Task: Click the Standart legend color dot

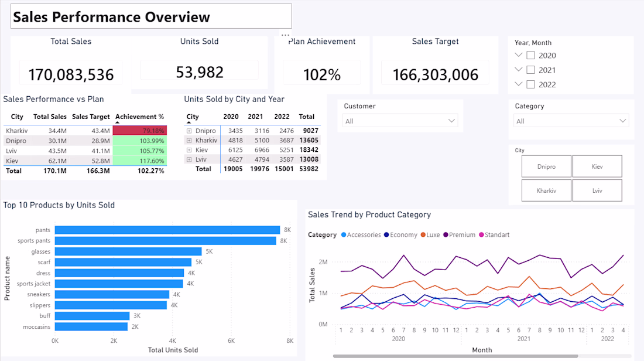Action: click(481, 235)
